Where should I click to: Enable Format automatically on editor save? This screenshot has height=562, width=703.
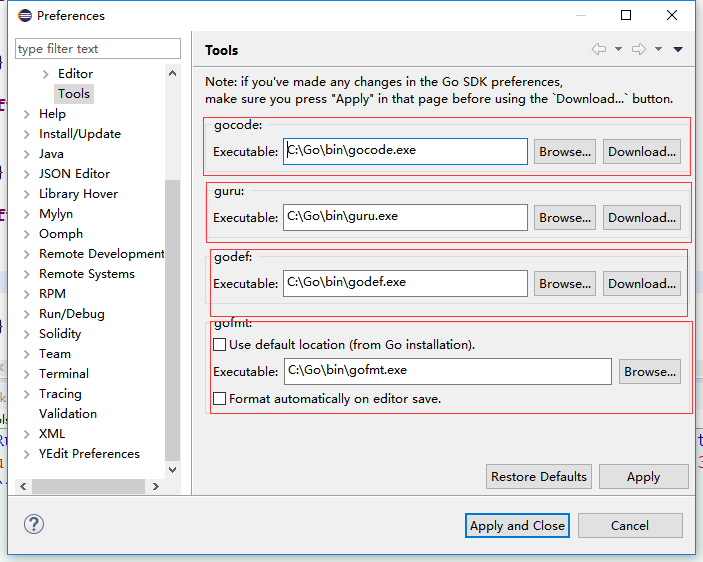pos(220,398)
